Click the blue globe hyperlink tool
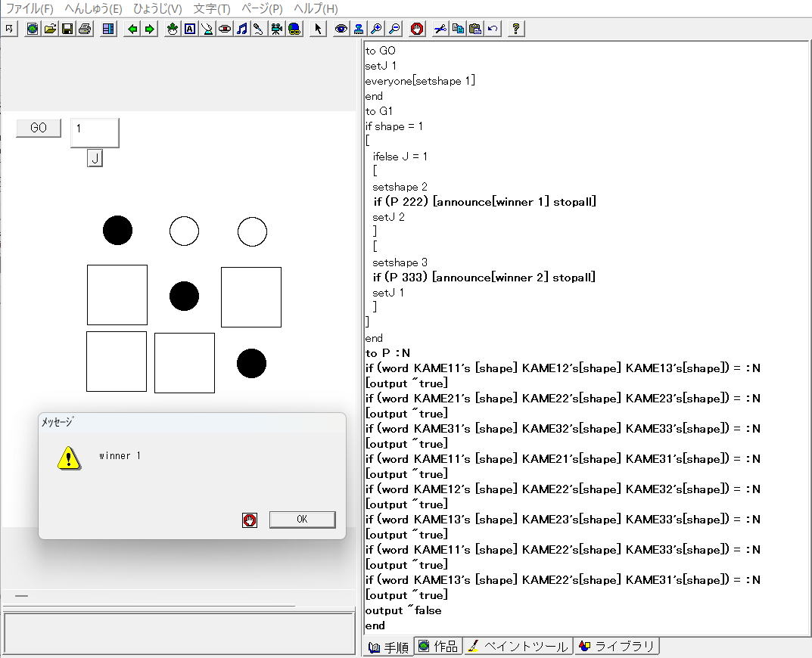The image size is (812, 658). tap(294, 29)
